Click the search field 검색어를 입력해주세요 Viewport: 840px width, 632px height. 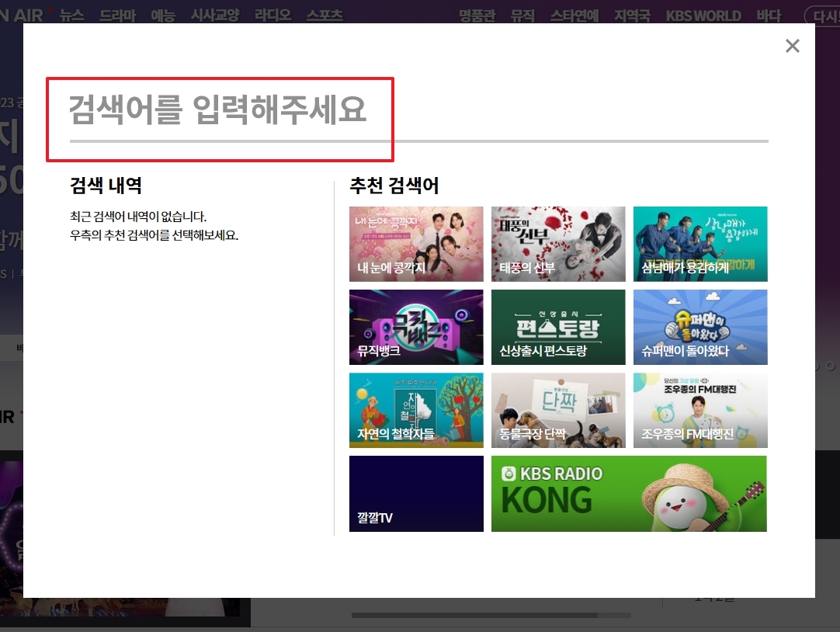[418, 110]
